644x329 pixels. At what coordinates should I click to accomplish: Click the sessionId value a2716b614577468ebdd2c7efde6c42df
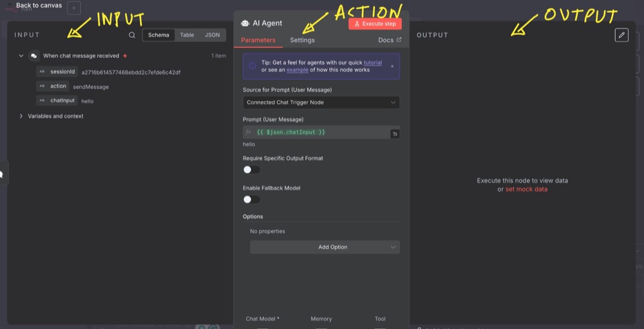pyautogui.click(x=131, y=72)
